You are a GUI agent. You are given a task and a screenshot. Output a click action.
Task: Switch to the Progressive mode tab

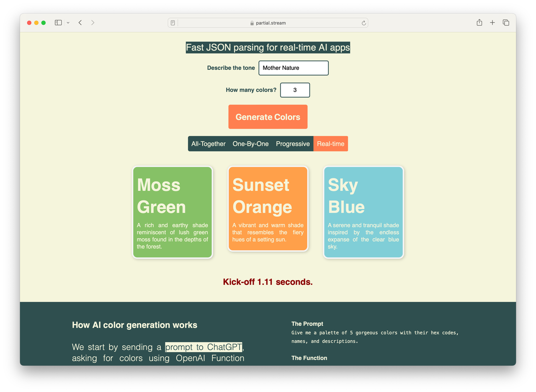pos(293,143)
